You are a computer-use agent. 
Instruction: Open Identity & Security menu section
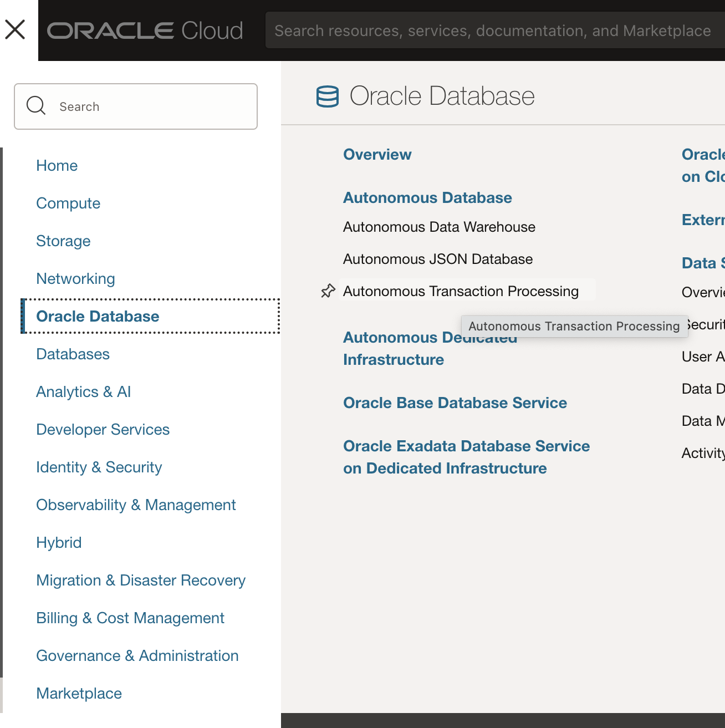[99, 467]
